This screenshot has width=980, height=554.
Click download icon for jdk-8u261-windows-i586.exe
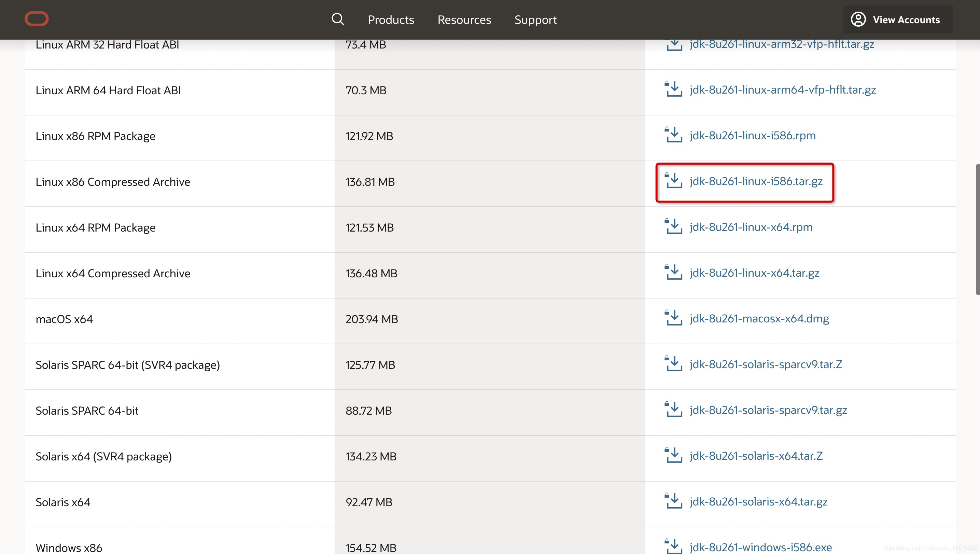(673, 546)
